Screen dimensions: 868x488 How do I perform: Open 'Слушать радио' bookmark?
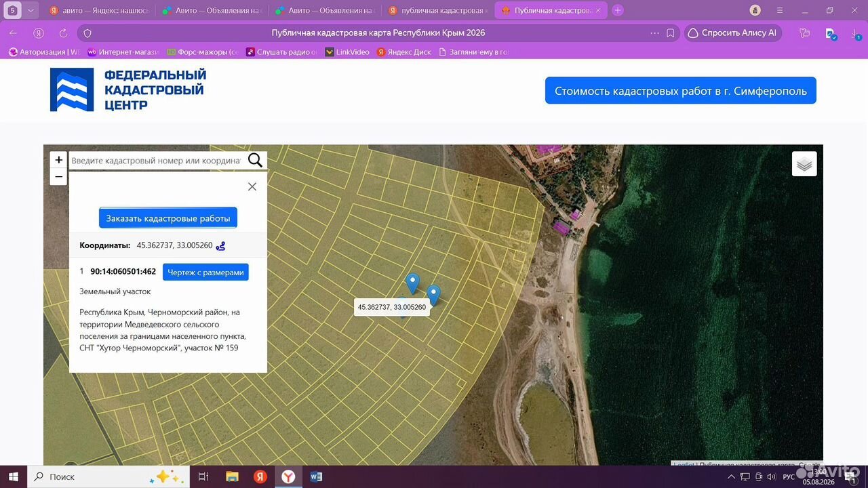pos(281,52)
